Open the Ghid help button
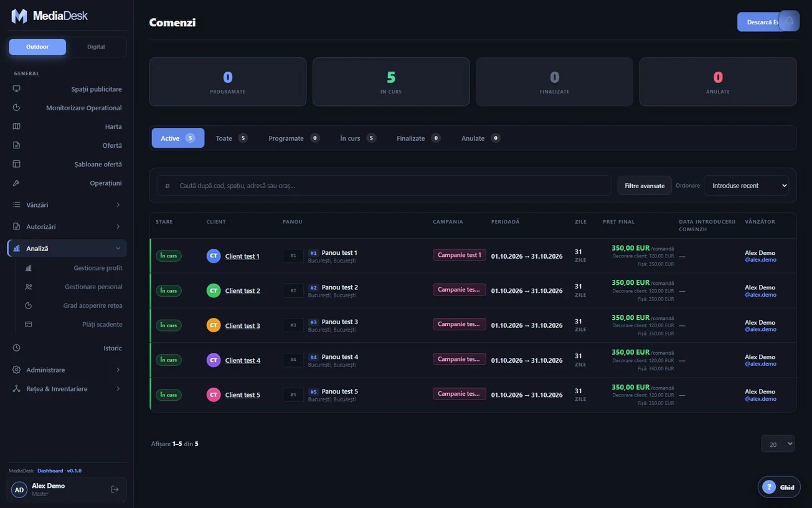The width and height of the screenshot is (812, 508). (x=779, y=487)
